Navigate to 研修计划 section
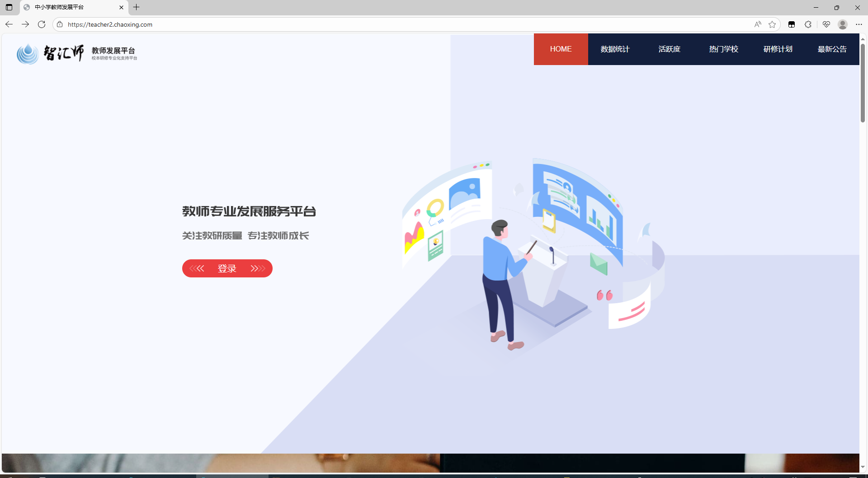 click(778, 49)
